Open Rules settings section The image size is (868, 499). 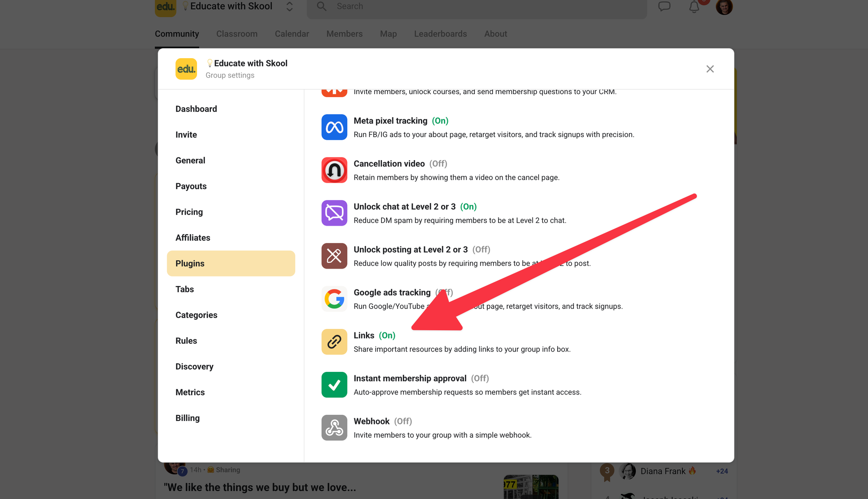coord(231,341)
